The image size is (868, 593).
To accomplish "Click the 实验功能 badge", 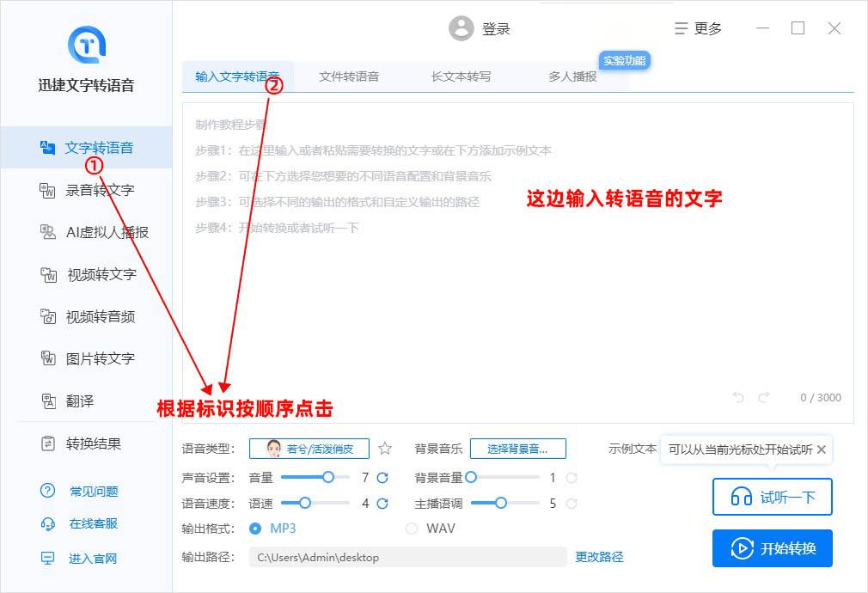I will (x=625, y=60).
